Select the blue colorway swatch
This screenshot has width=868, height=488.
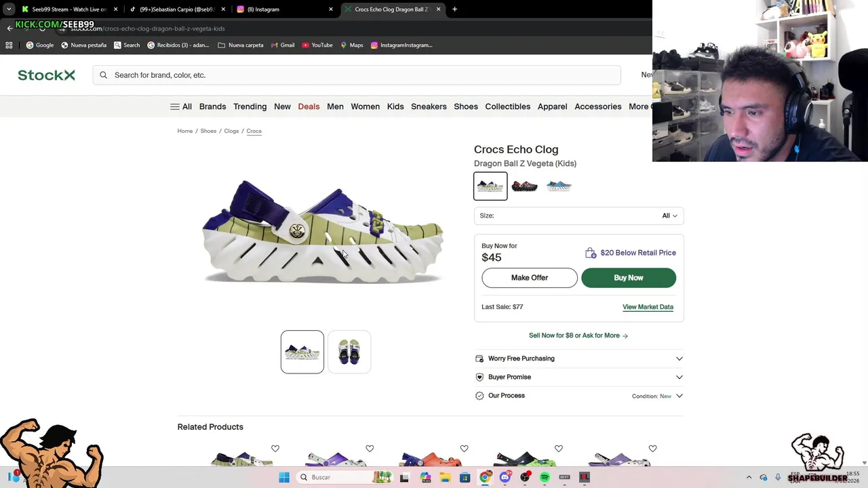[x=559, y=186]
